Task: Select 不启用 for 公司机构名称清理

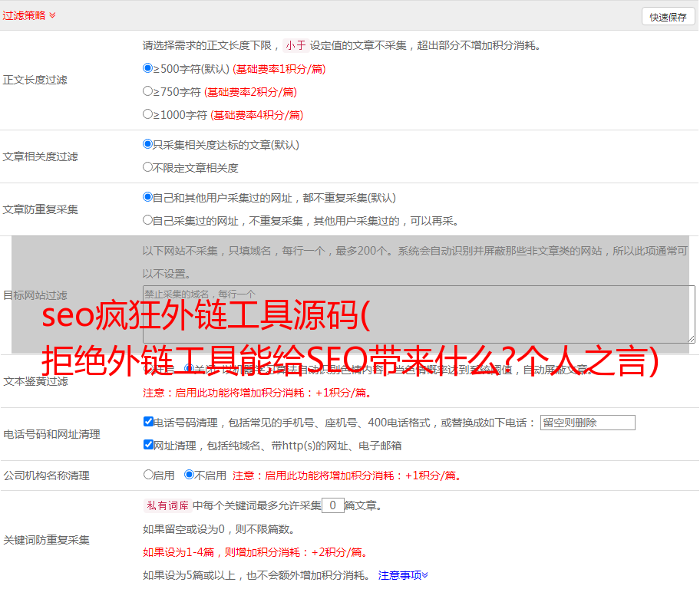Action: click(190, 474)
